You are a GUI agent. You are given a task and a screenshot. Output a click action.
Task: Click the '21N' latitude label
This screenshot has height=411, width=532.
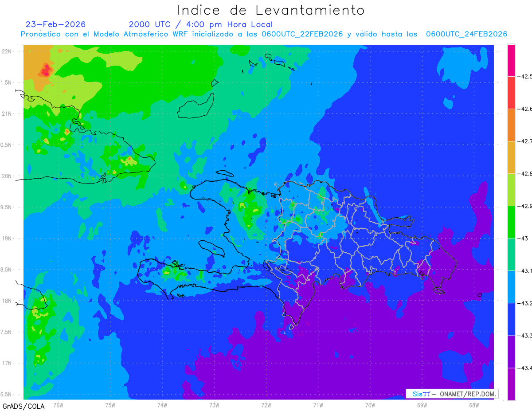[7, 114]
